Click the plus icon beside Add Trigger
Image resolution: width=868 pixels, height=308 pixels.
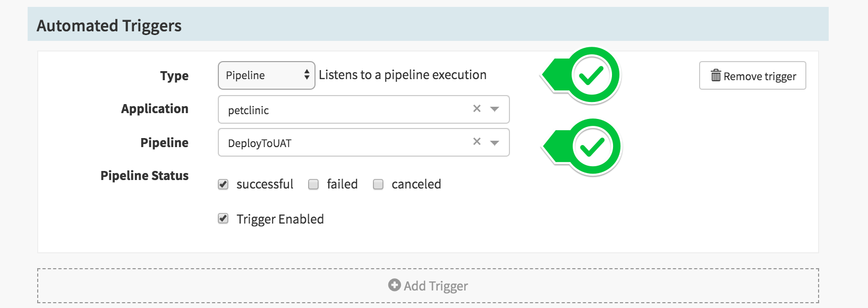(x=394, y=285)
